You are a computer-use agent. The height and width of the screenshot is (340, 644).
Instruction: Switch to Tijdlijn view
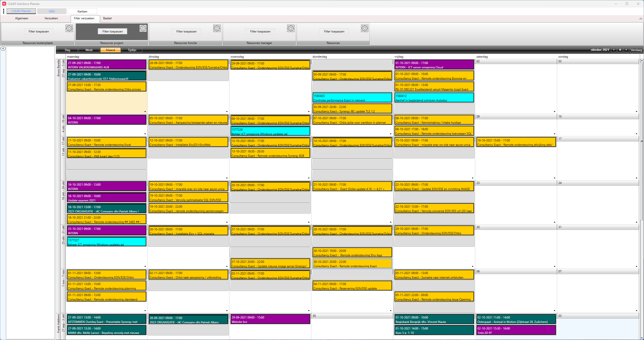pos(132,50)
